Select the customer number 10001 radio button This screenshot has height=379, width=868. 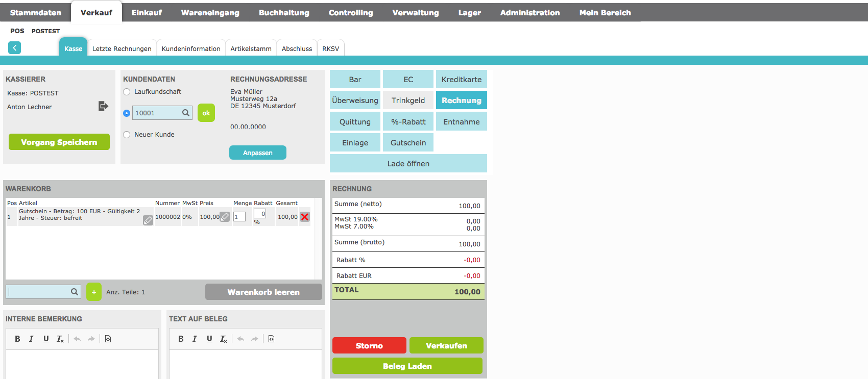(127, 113)
